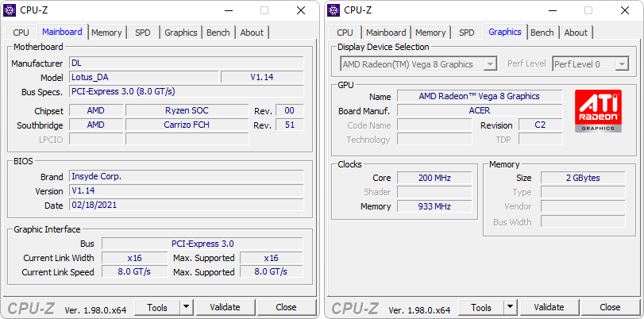
Task: Click Current Link Width x16 value
Action: tap(135, 258)
